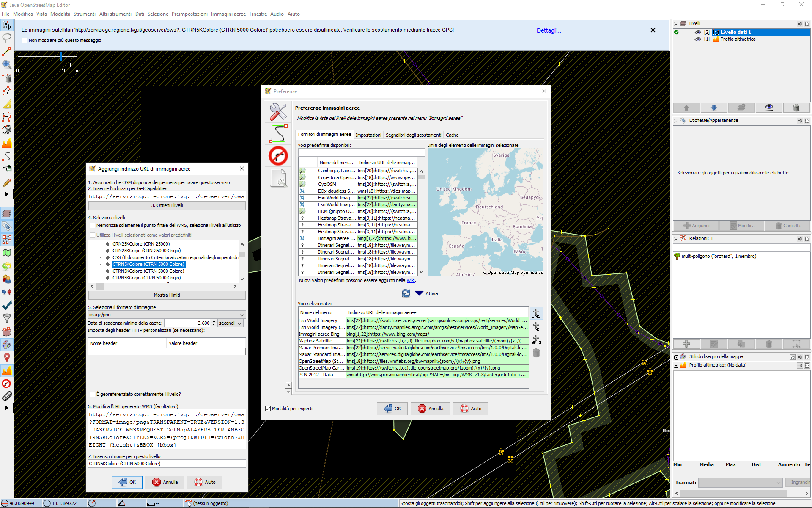
Task: Increase cache expiry value with spinner up
Action: click(x=214, y=321)
